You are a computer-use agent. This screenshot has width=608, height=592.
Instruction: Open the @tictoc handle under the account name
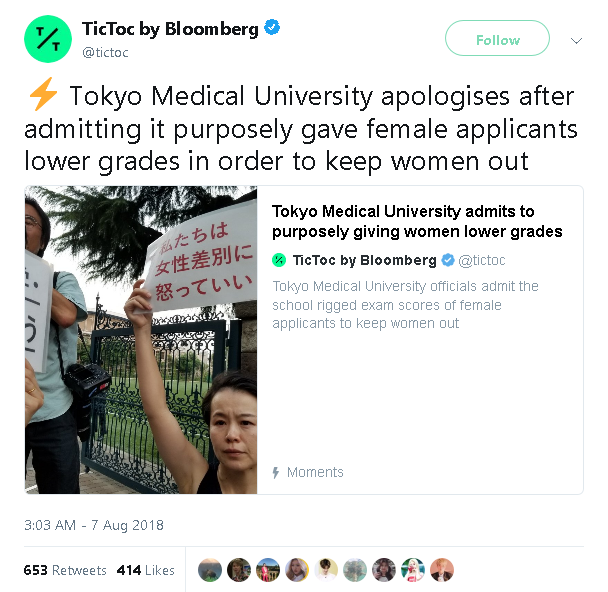click(105, 52)
